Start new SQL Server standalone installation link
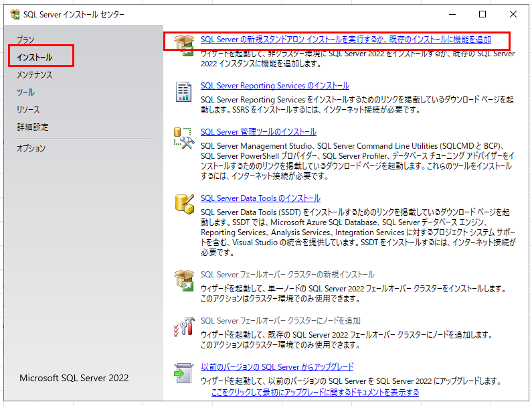This screenshot has width=532, height=406. (x=345, y=40)
